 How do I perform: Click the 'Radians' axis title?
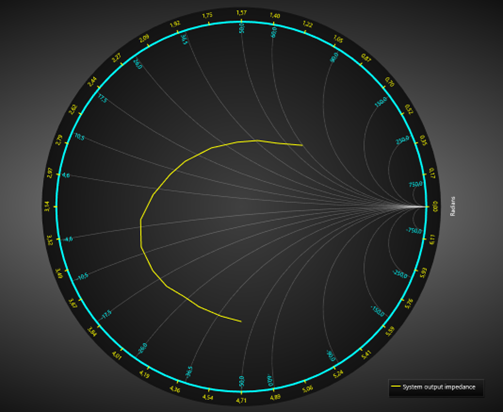[x=452, y=206]
